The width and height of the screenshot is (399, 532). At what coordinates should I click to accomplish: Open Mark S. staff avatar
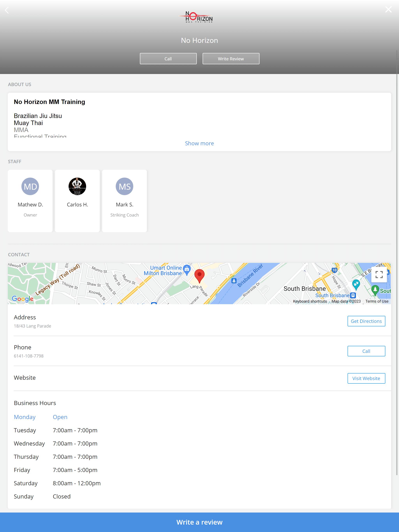[124, 186]
